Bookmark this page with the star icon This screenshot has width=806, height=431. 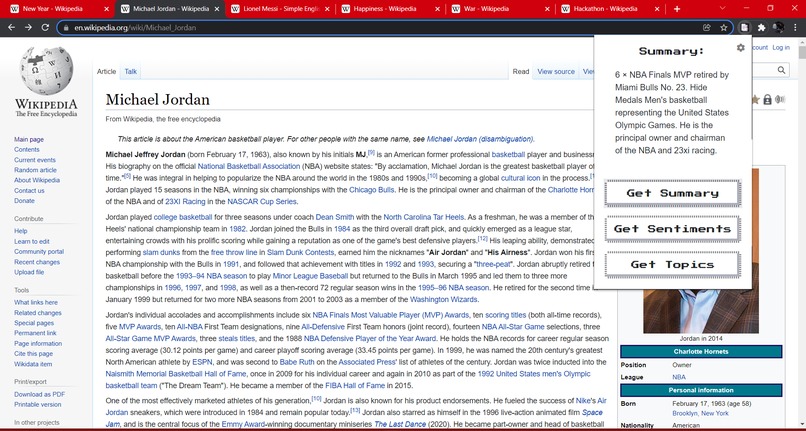(x=724, y=28)
